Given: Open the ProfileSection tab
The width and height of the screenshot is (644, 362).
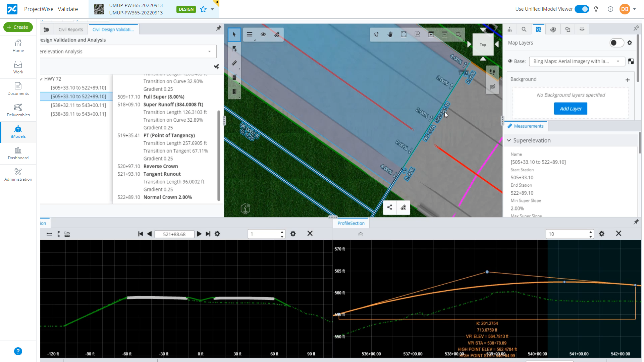Looking at the screenshot, I should [x=351, y=223].
